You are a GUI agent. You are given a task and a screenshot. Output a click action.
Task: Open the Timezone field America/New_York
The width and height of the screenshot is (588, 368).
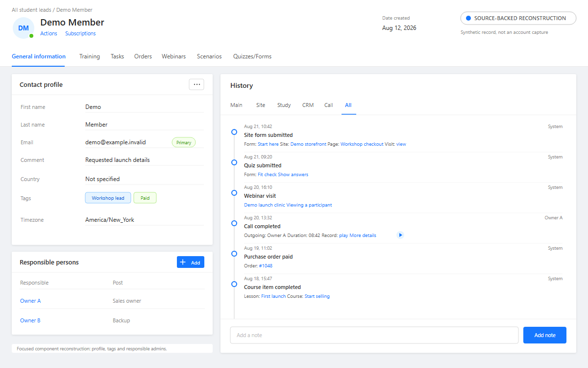(x=110, y=220)
